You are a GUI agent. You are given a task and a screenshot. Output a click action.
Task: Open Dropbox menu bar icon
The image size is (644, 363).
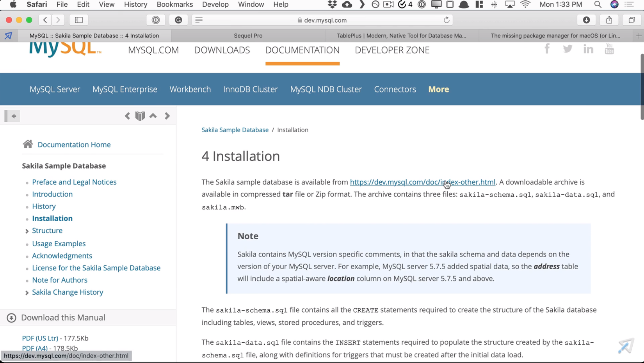point(332,5)
